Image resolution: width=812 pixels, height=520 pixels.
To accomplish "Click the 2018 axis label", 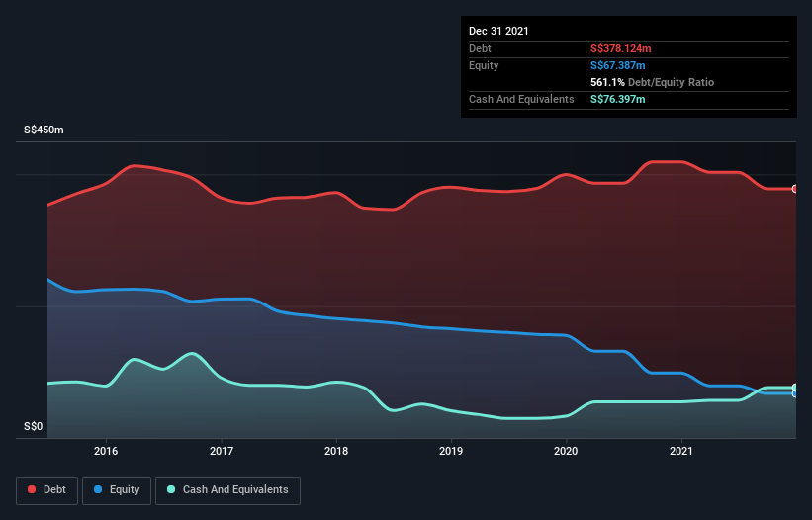I will pyautogui.click(x=336, y=451).
